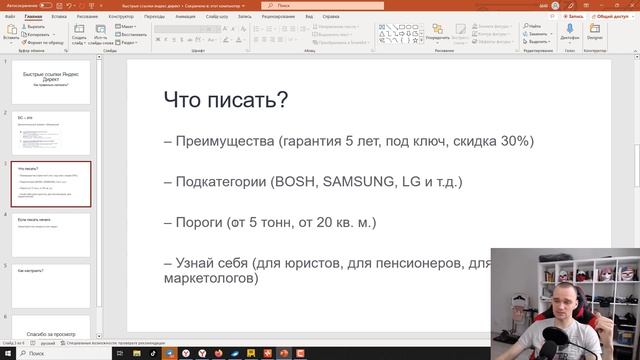
Task: Click the accessibility check status bar icon
Action: point(63,343)
